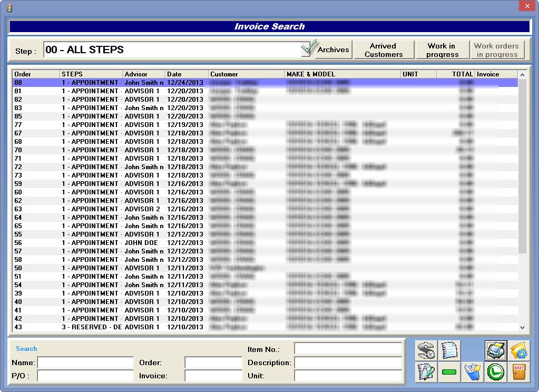The width and height of the screenshot is (539, 392).
Task: Sort by the STEPS column header
Action: [91, 74]
